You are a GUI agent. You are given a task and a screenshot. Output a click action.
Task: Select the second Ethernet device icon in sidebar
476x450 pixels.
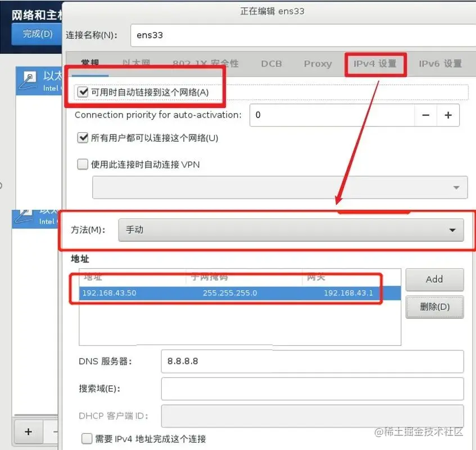pos(26,215)
